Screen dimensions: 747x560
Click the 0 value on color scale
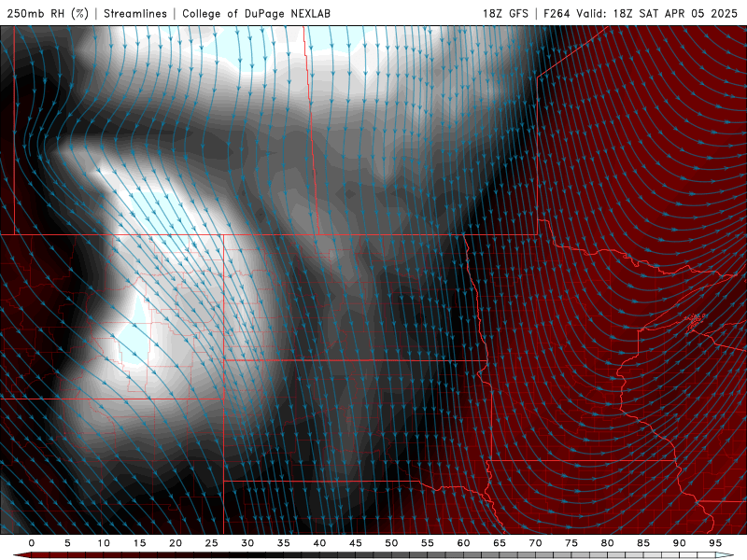click(x=32, y=543)
